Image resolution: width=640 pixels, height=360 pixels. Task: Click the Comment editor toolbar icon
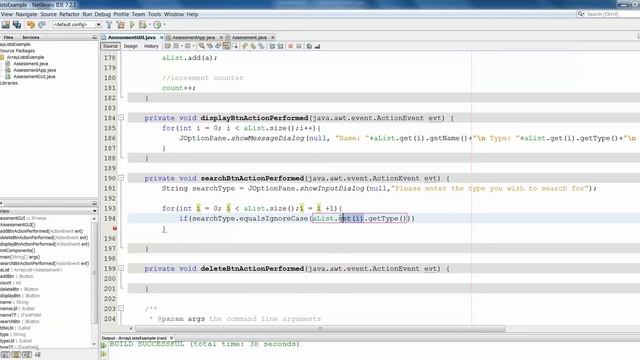[x=309, y=46]
